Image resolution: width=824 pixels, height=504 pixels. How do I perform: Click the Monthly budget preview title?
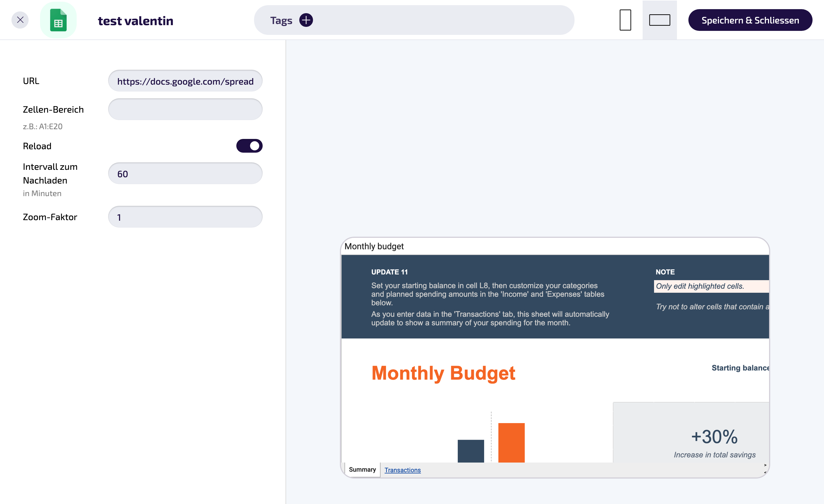(x=374, y=246)
